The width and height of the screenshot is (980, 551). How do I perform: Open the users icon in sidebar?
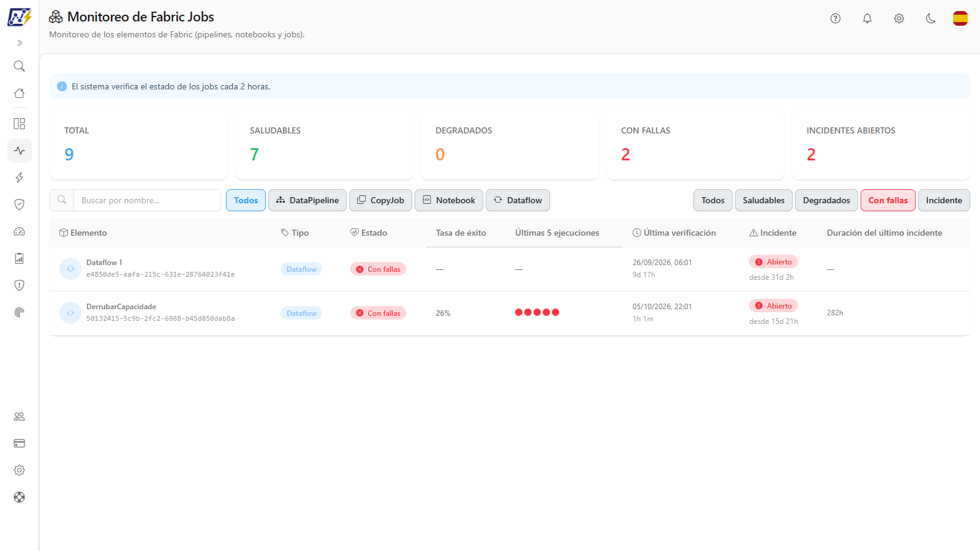[20, 416]
